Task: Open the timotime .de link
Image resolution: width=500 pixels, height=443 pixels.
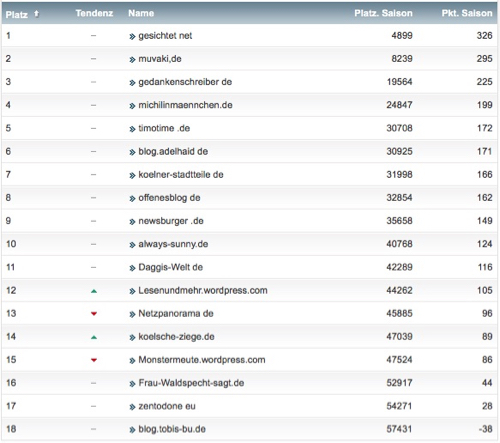Action: click(x=164, y=128)
